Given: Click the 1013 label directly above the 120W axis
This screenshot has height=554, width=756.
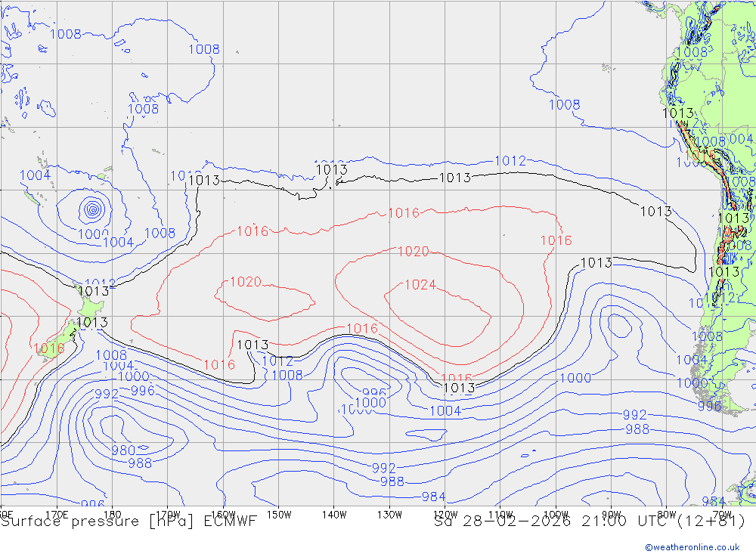Looking at the screenshot, I should pos(459,388).
